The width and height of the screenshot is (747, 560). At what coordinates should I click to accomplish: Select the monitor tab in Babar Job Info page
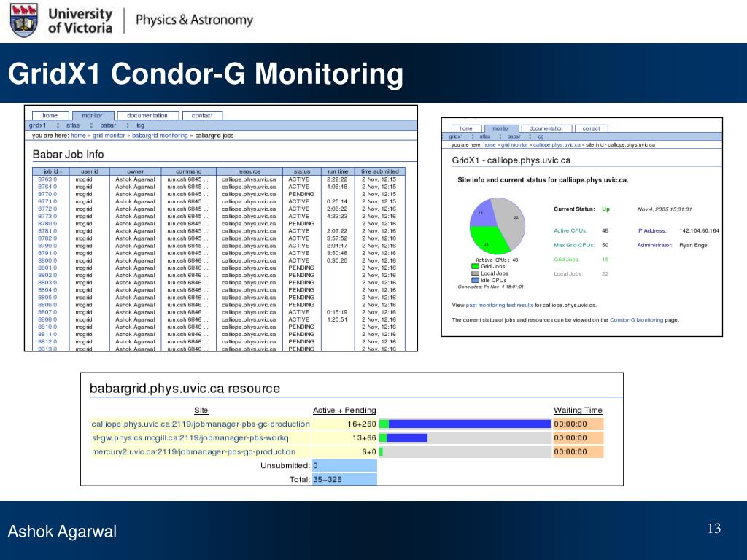point(93,115)
